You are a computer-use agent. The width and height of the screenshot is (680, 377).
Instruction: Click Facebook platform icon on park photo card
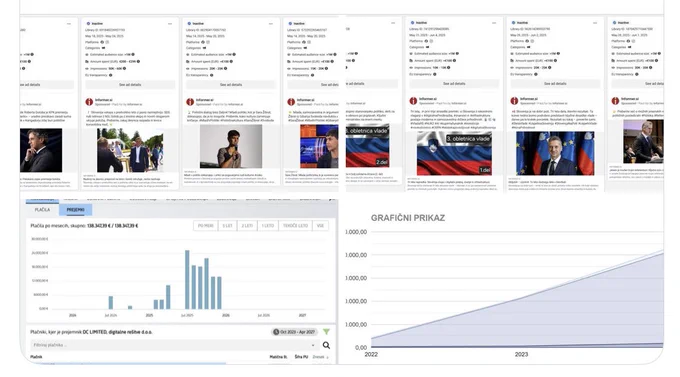(x=102, y=42)
